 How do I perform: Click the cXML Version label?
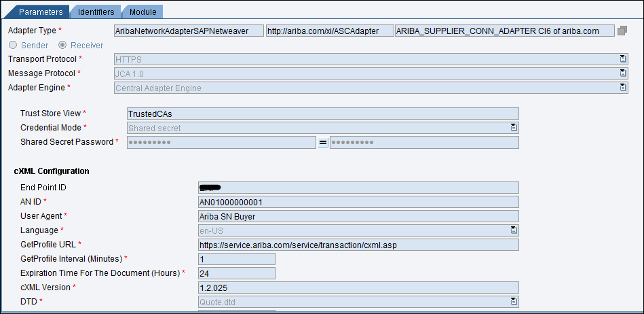coord(45,287)
